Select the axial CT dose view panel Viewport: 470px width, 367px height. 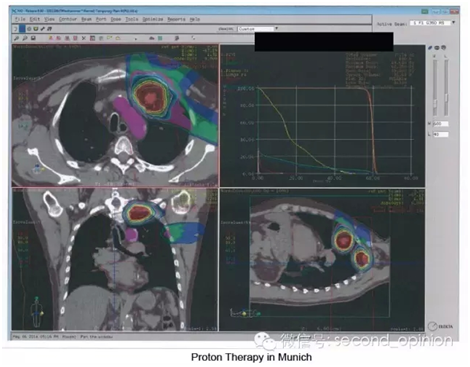point(115,115)
